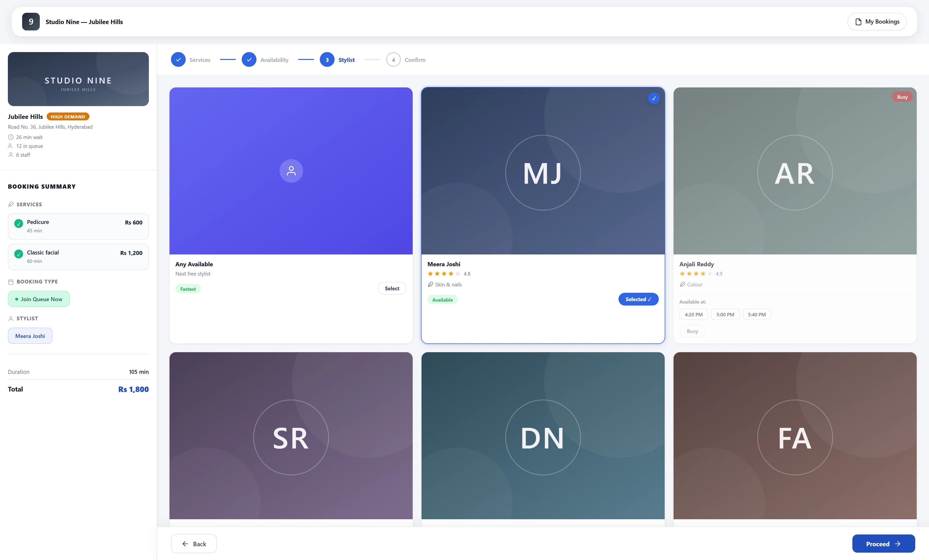This screenshot has height=560, width=929.
Task: Click Anjali Reddy's star rating
Action: pos(696,274)
